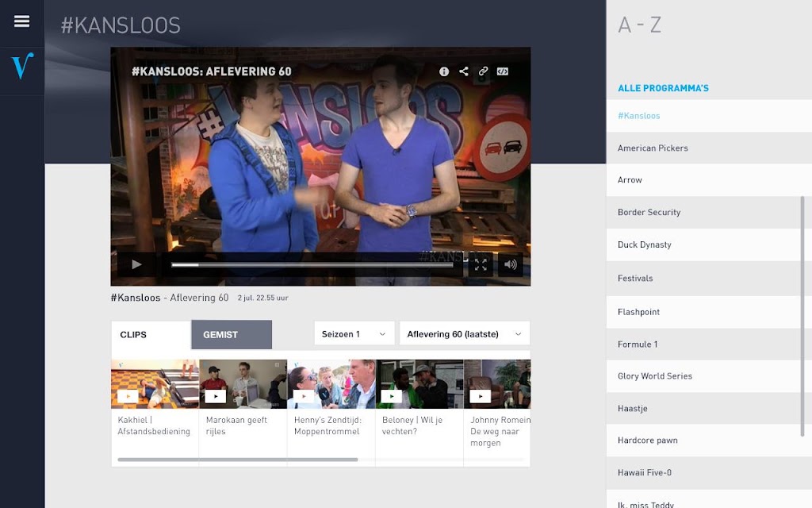Click Beloney | Wil je vechten? caption

(x=412, y=425)
